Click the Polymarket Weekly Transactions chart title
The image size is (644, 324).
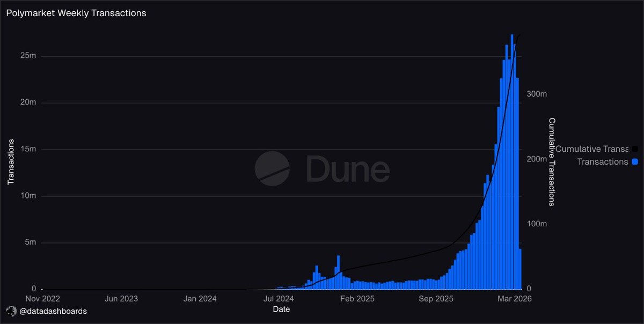click(x=76, y=13)
